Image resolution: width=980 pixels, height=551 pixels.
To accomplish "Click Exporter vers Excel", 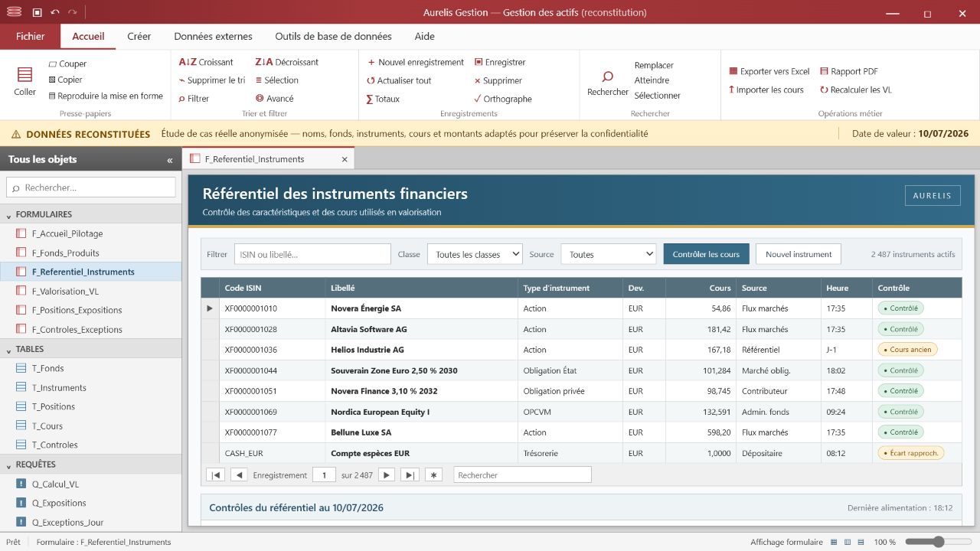I will point(769,71).
